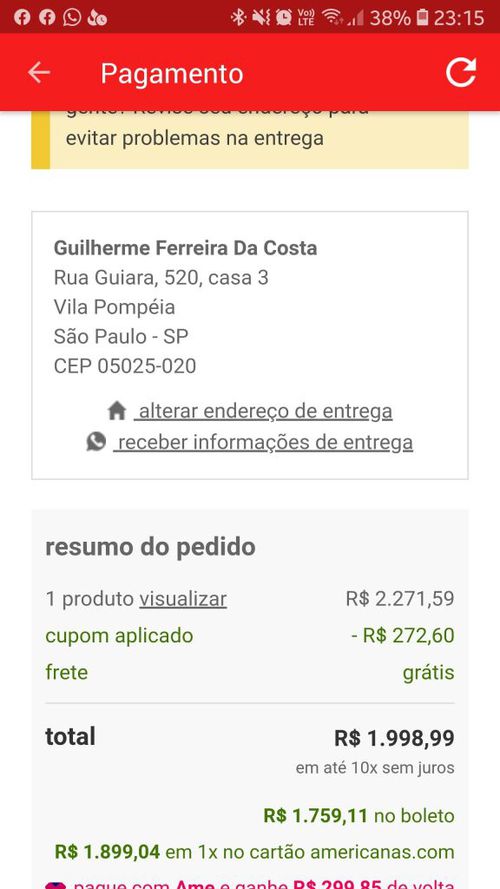Tap the battery indicator in status bar
The width and height of the screenshot is (500, 889).
[x=422, y=18]
